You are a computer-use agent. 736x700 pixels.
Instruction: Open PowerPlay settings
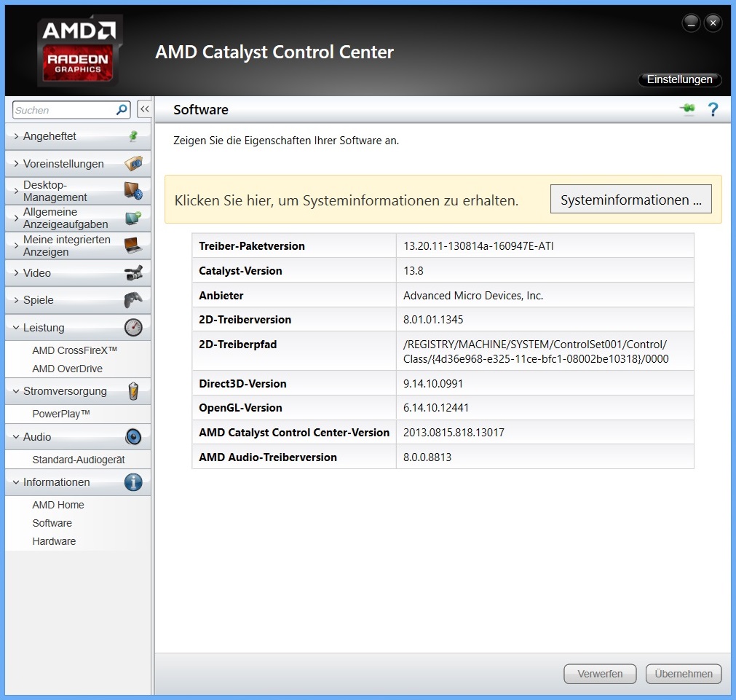pos(61,414)
